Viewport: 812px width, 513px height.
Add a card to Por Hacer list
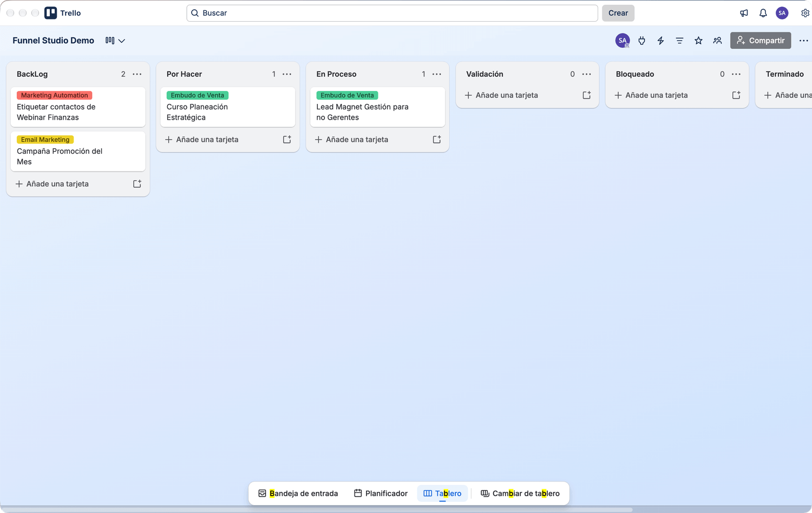tap(220, 140)
